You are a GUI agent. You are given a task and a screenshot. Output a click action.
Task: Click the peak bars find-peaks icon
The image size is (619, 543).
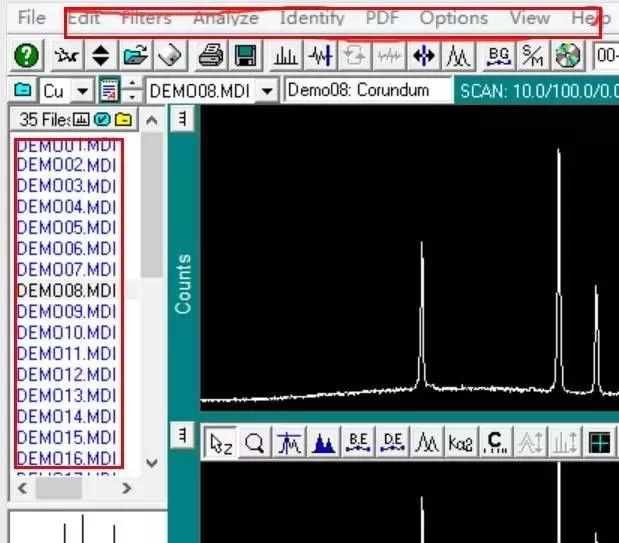click(285, 55)
